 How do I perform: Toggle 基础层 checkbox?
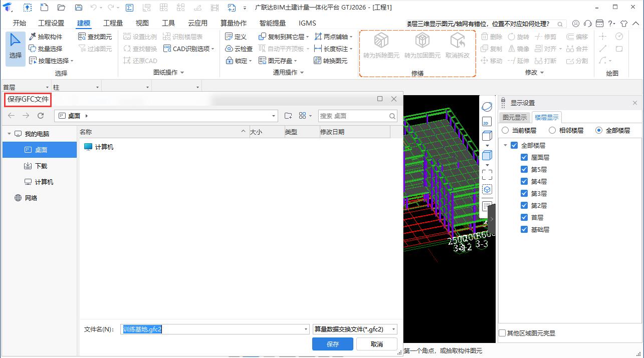click(x=524, y=229)
